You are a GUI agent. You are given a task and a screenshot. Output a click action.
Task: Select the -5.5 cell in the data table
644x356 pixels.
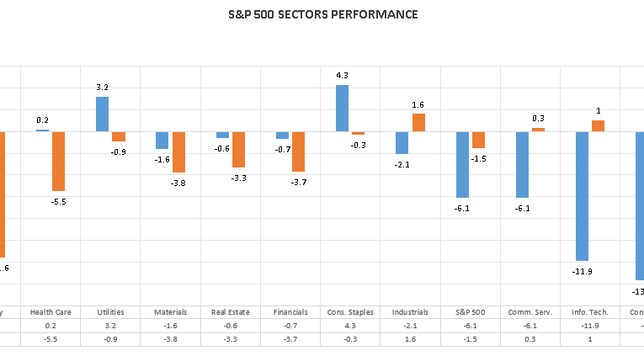[x=51, y=338]
